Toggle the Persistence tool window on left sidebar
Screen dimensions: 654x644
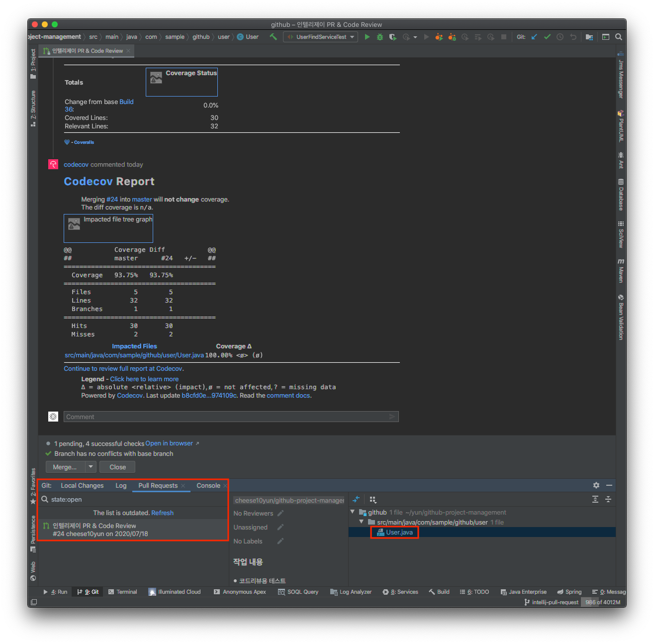tap(33, 534)
